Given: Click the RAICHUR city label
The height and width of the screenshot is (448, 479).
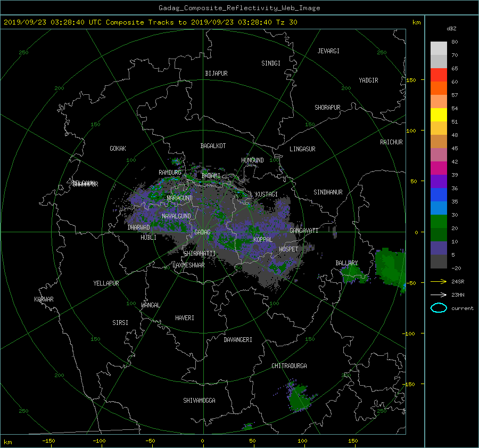Looking at the screenshot, I should tap(391, 142).
